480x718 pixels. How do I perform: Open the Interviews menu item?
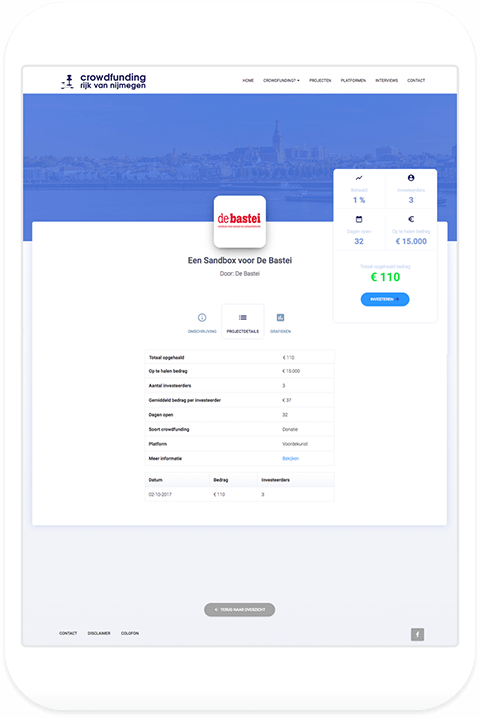coord(387,81)
